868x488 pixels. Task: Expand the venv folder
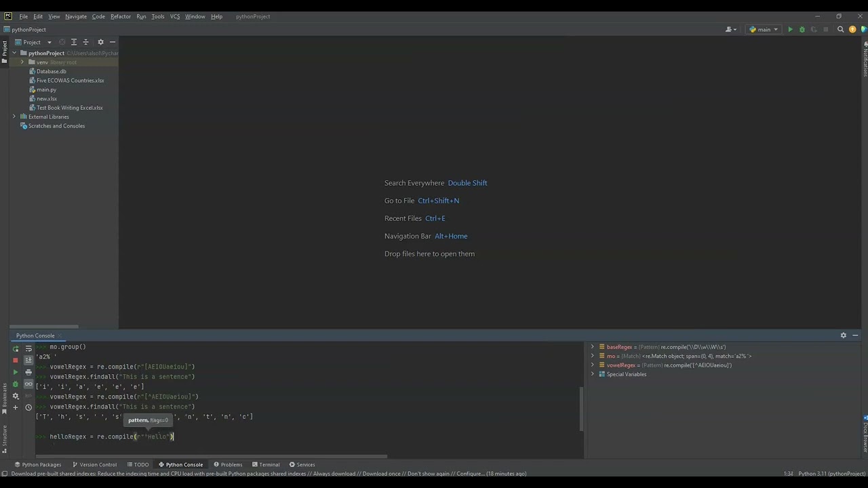point(22,62)
